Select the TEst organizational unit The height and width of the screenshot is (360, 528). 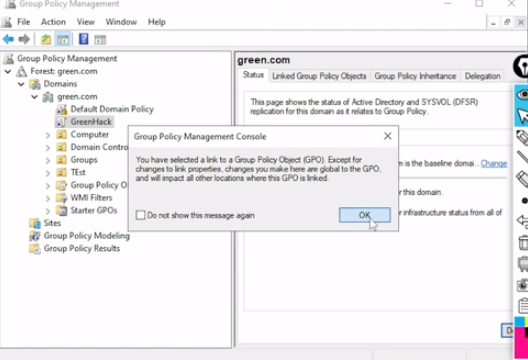(78, 172)
